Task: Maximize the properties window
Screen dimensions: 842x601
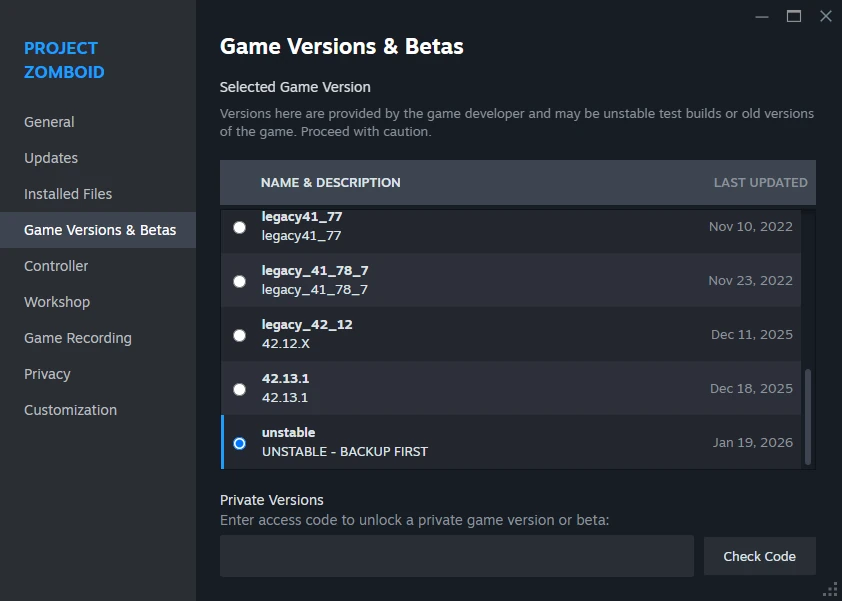Action: [794, 17]
